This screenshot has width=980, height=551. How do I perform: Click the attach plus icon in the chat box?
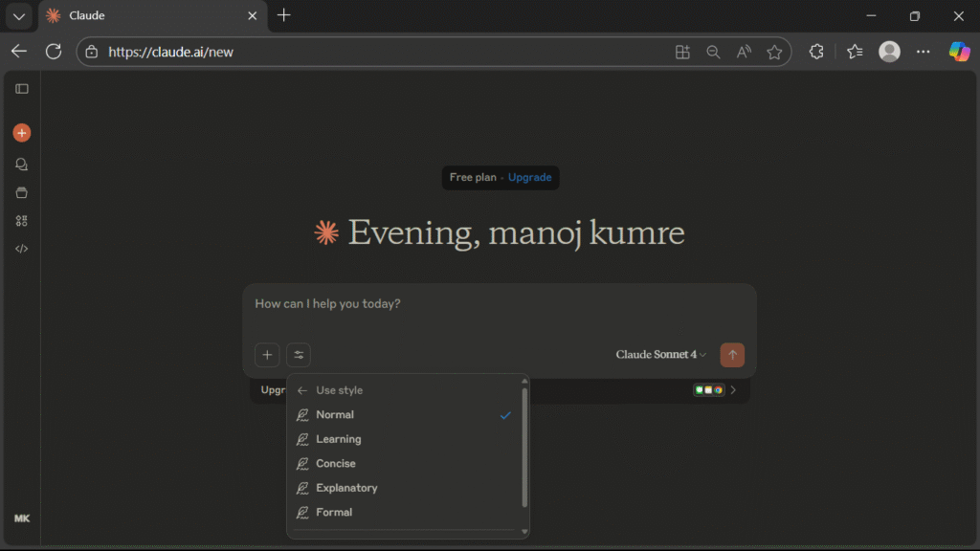coord(267,355)
